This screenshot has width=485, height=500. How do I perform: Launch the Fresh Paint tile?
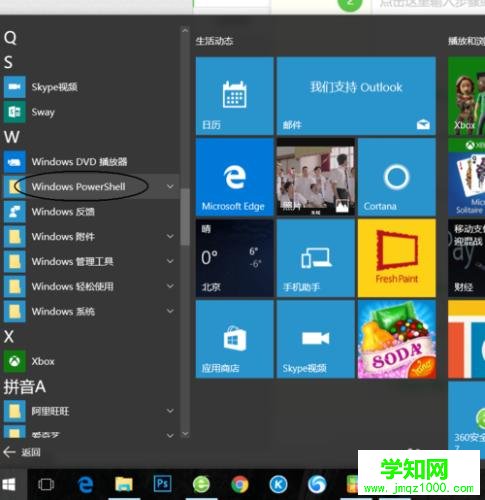397,258
